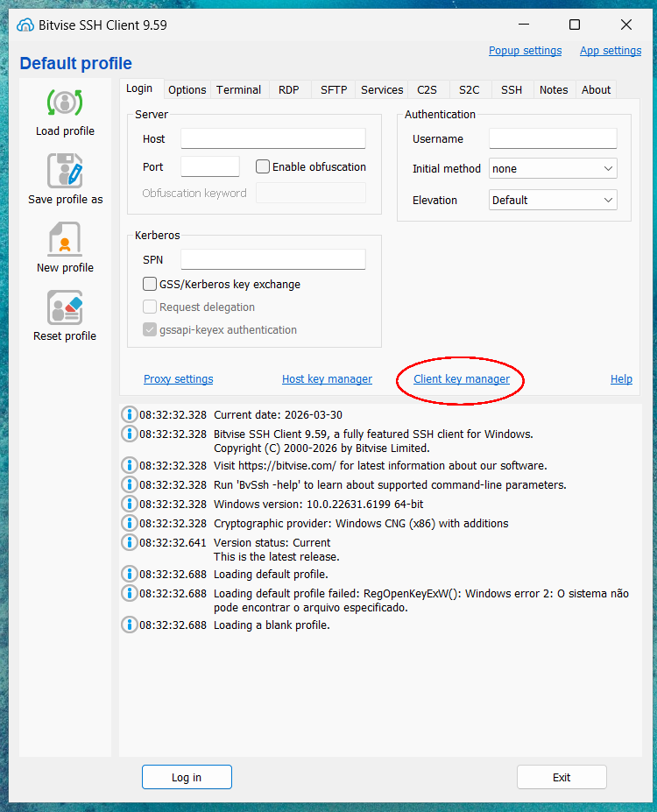Click the info icon beside 'Loading default profile failed' entry
657x812 pixels.
(x=129, y=592)
